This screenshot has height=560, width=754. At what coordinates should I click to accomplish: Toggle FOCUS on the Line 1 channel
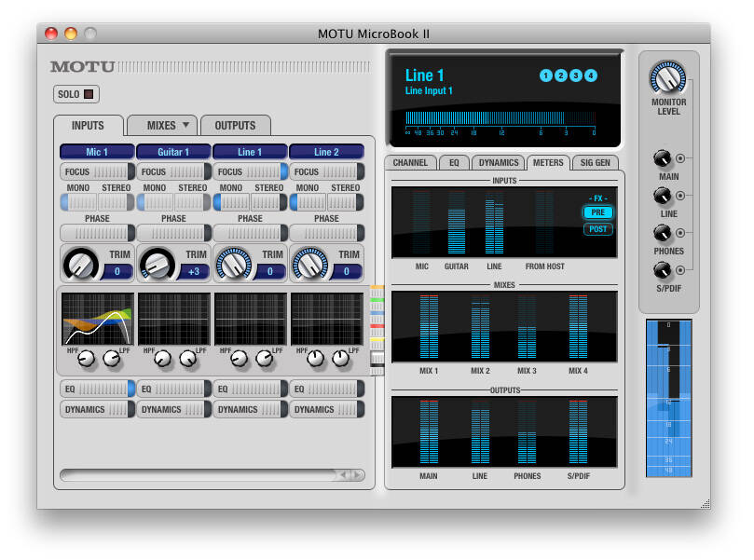click(250, 171)
